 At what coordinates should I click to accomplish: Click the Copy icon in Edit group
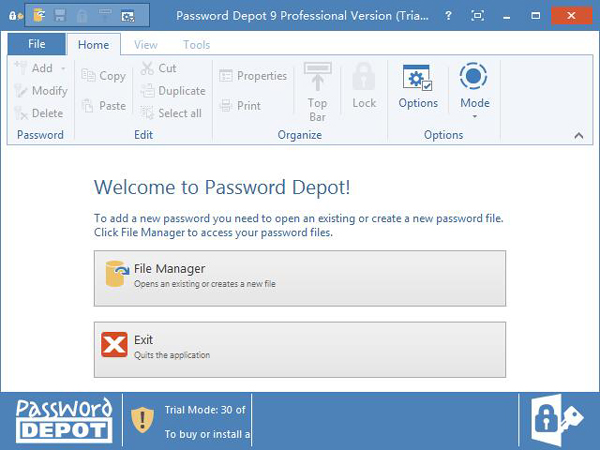click(88, 75)
